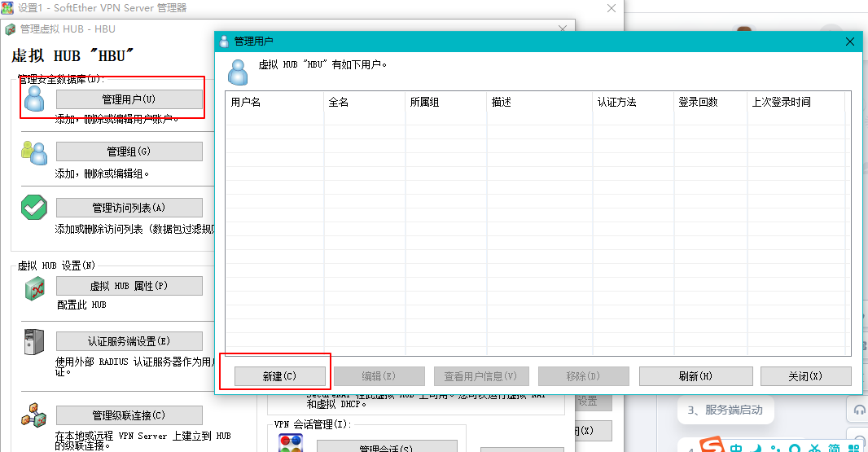Click the 中 language mode indicator
The height and width of the screenshot is (452, 868).
(736, 448)
